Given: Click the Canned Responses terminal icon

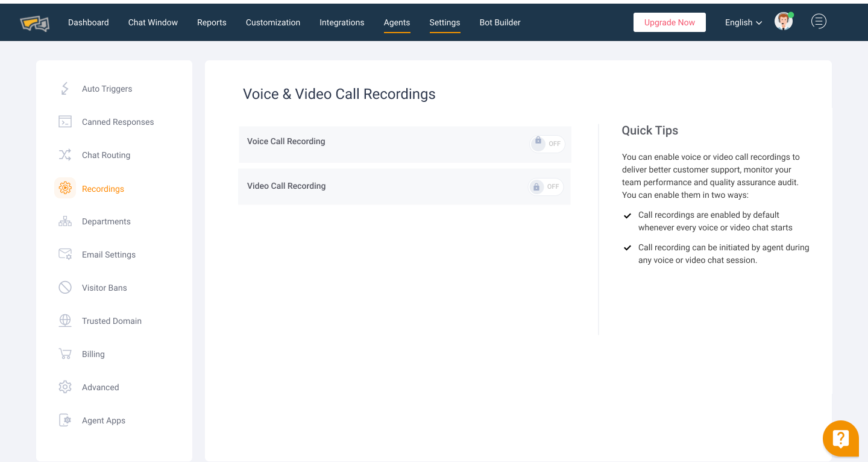Looking at the screenshot, I should click(65, 122).
